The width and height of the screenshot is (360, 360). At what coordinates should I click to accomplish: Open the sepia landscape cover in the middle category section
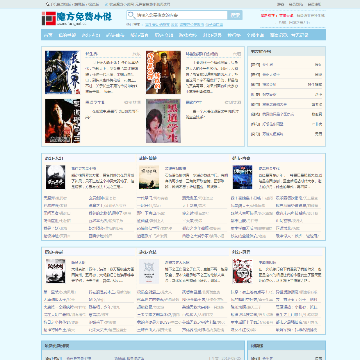tap(149, 177)
